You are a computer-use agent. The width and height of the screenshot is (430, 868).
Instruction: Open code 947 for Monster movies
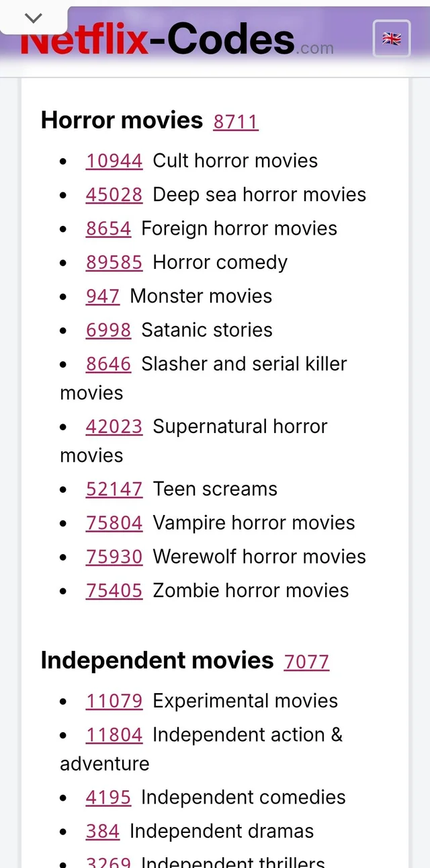coord(102,296)
